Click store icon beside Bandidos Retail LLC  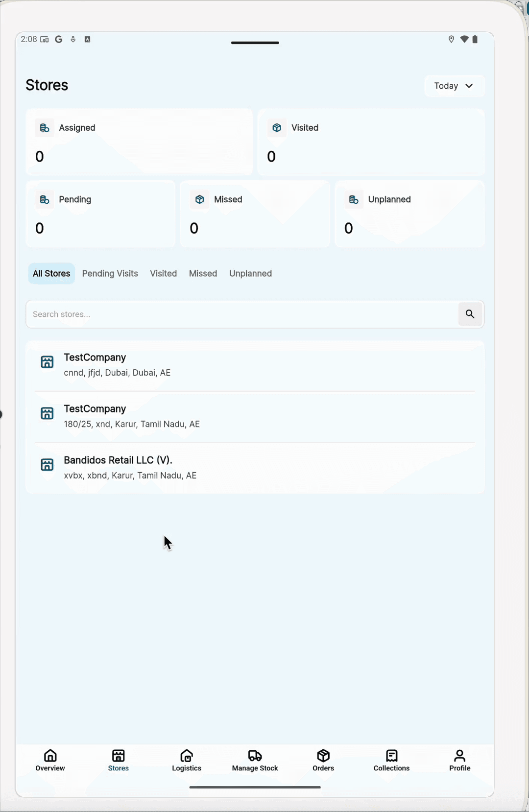47,465
